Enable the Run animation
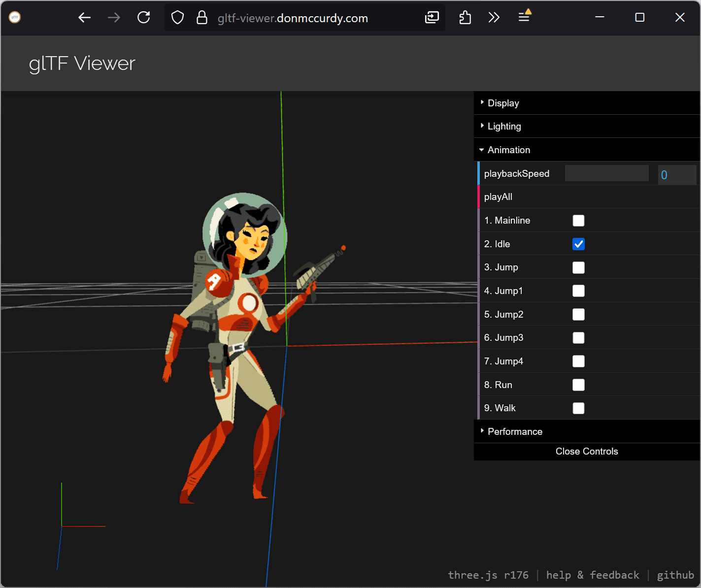 [x=578, y=385]
